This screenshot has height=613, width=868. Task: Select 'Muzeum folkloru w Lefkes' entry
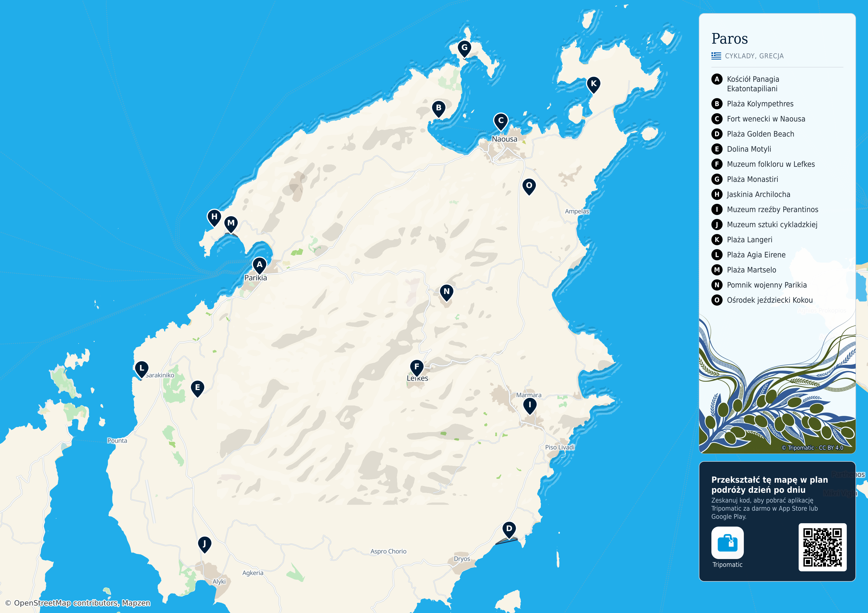(771, 164)
